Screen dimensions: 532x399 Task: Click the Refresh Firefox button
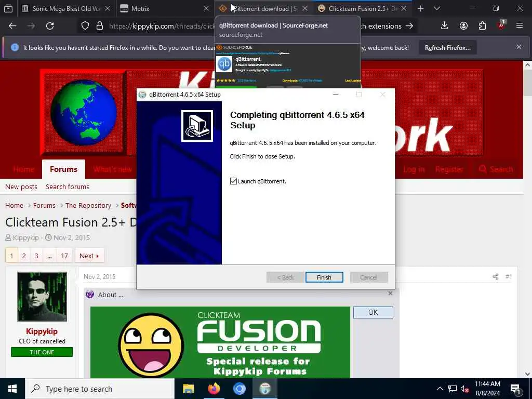(x=447, y=48)
